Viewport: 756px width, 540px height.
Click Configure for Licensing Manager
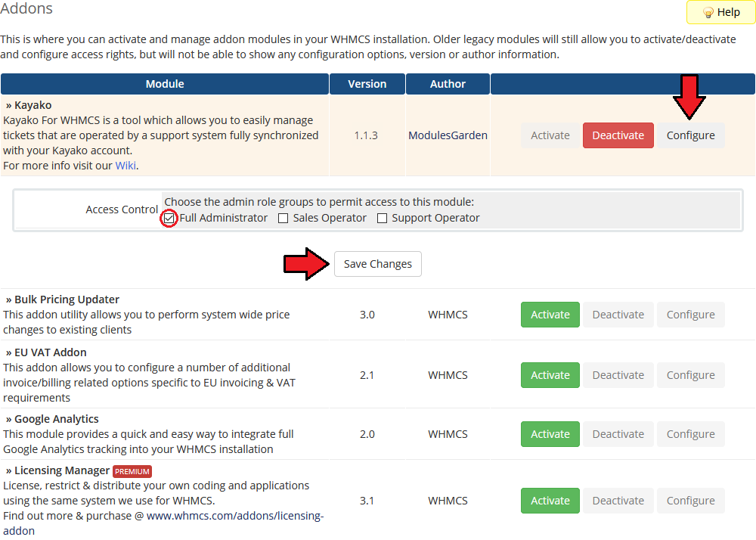[690, 501]
